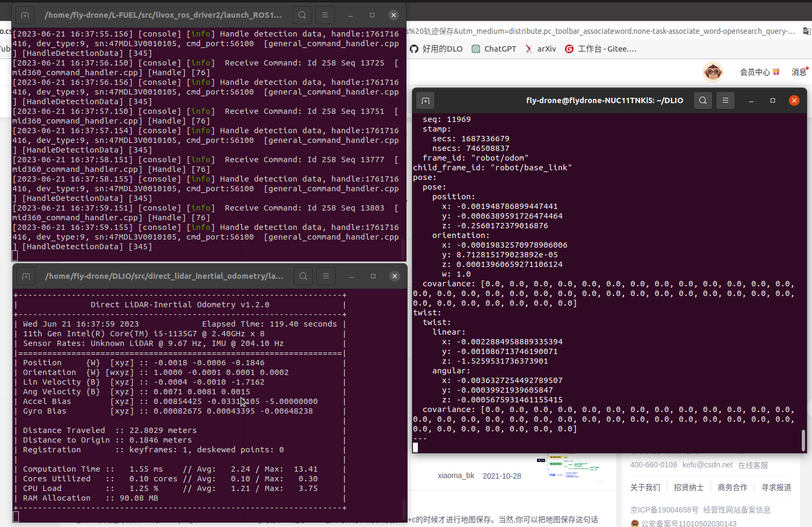Click the username xiaoma_bk
This screenshot has width=812, height=527.
(456, 475)
